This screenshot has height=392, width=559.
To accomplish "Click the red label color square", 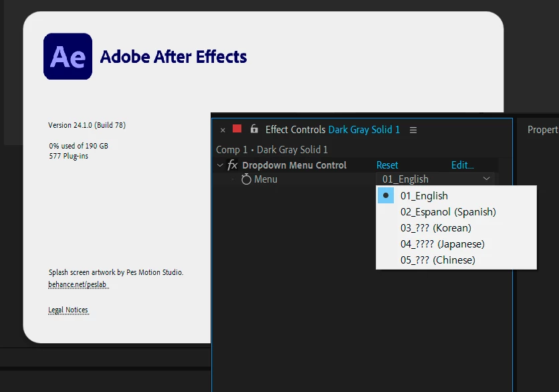I will 237,128.
